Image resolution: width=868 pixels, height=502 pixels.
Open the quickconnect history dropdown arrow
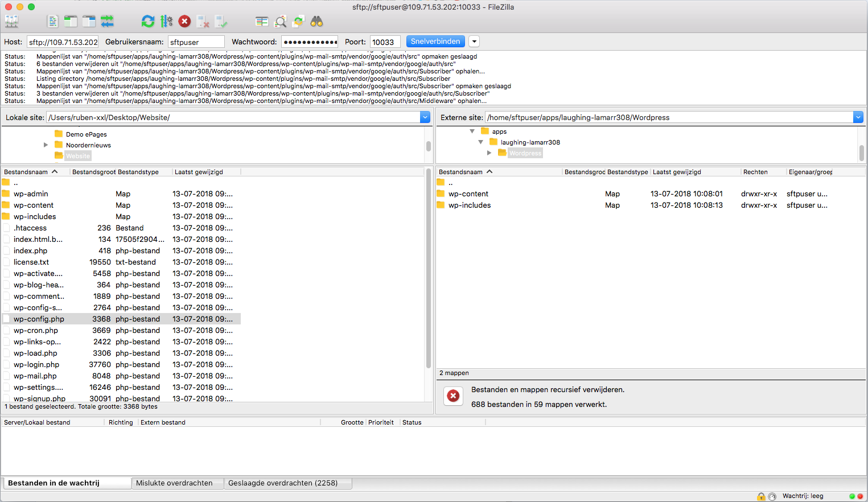474,42
